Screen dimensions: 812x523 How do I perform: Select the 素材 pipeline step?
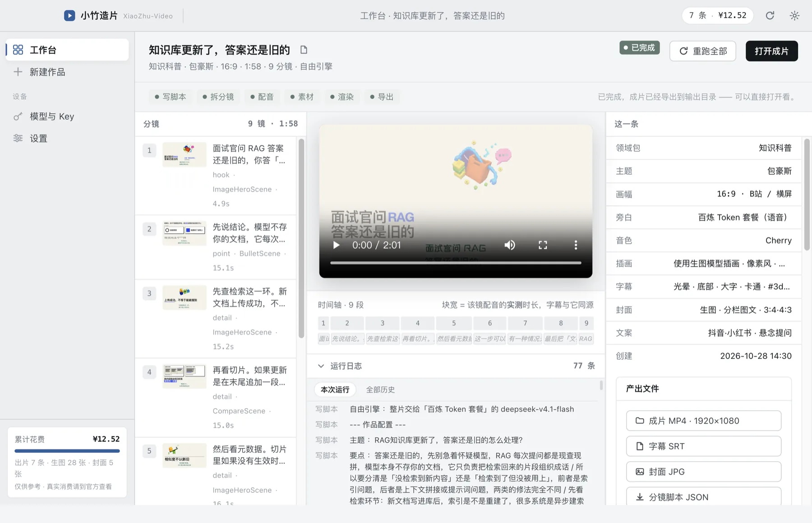302,97
